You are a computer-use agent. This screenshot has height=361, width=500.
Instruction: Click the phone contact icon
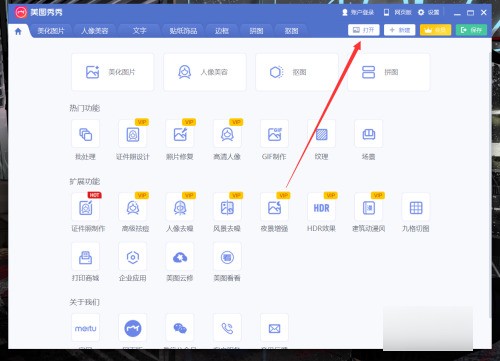pos(227,328)
